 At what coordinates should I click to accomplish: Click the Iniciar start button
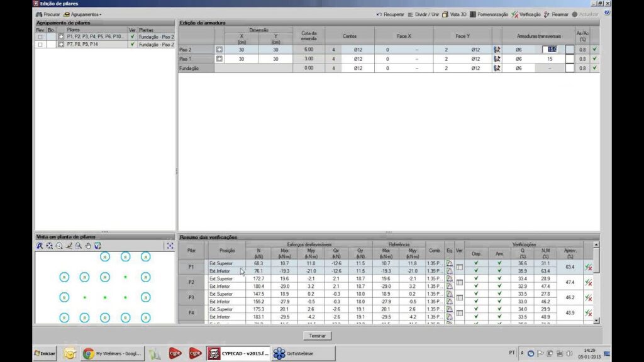click(x=44, y=354)
